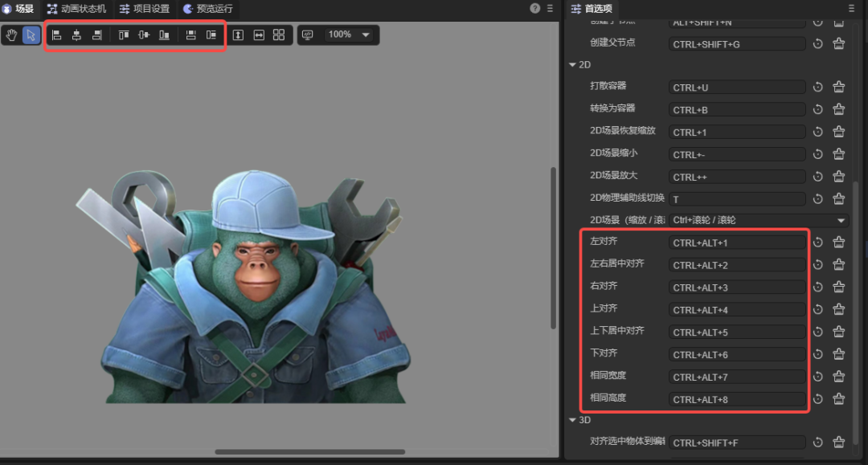The height and width of the screenshot is (465, 868).
Task: Reset the 右对齐 shortcut
Action: pos(817,287)
